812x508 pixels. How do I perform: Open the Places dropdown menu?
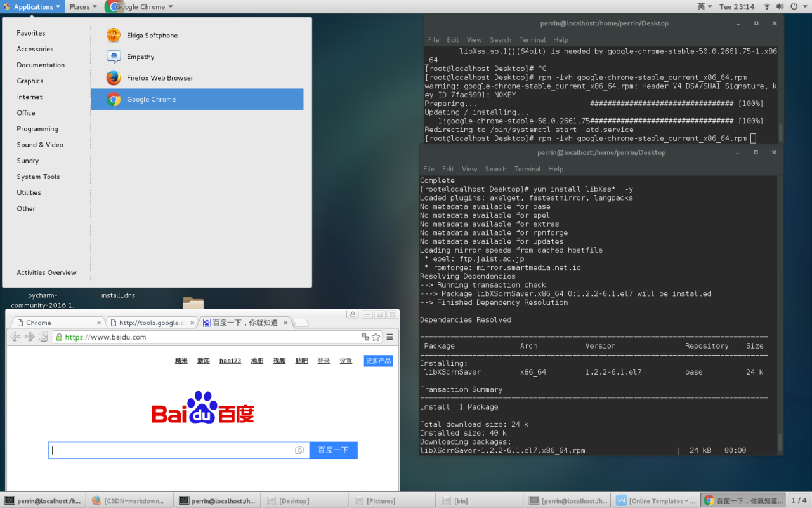pyautogui.click(x=83, y=6)
